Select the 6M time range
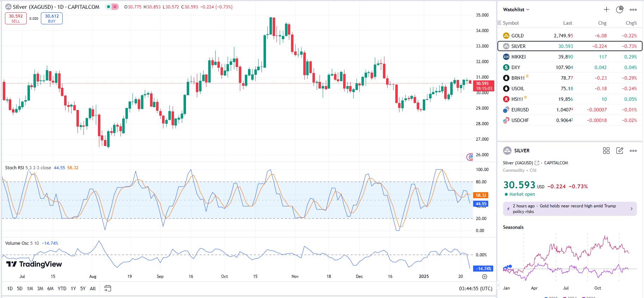Screen dimensions: 644x298 [50, 288]
